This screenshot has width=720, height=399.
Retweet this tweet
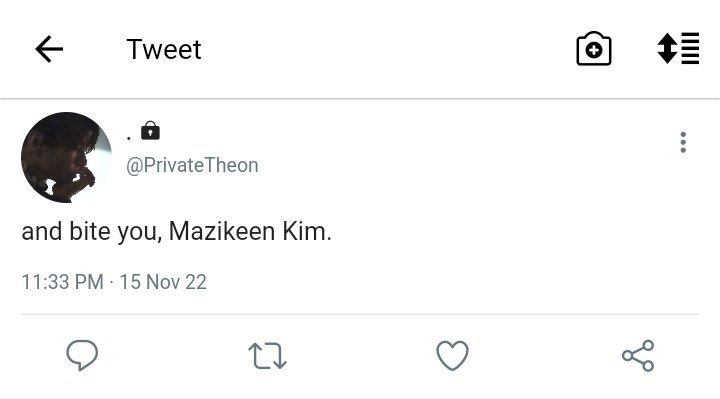267,356
